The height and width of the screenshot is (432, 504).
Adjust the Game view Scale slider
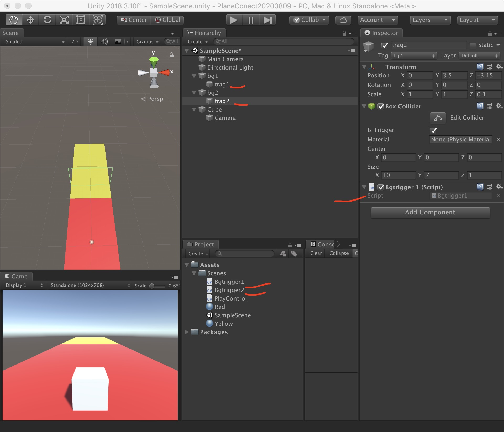(152, 286)
